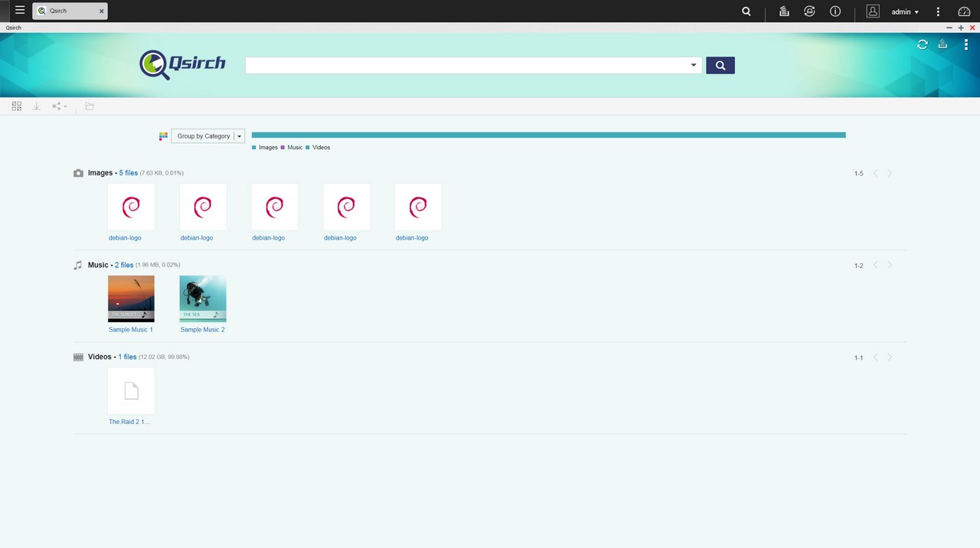The image size is (980, 548).
Task: Go to next page of Images
Action: click(890, 174)
